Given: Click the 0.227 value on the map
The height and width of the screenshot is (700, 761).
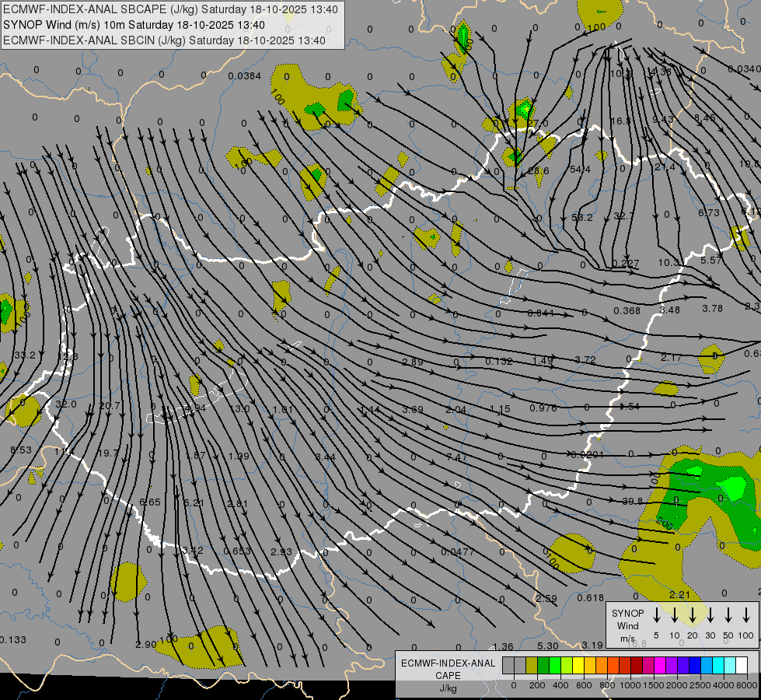Looking at the screenshot, I should point(626,264).
